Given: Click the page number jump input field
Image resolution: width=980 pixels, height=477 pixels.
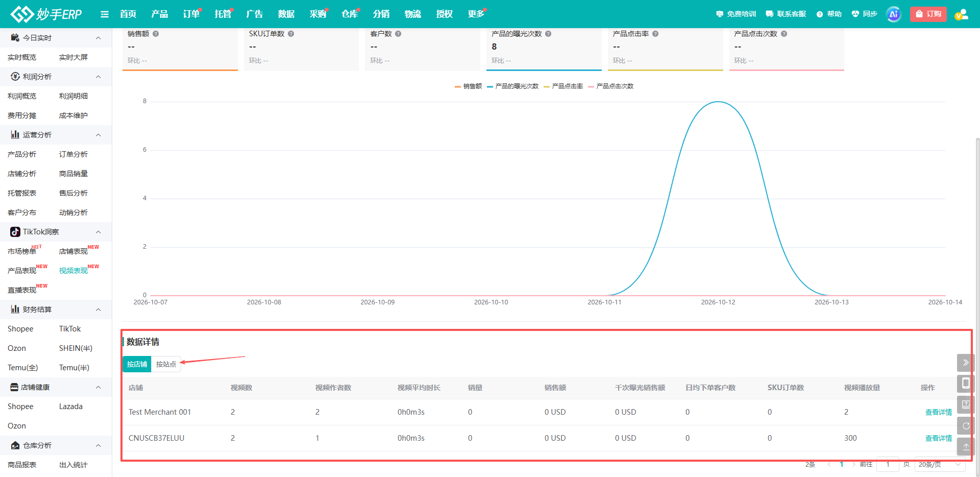Looking at the screenshot, I should [x=888, y=464].
